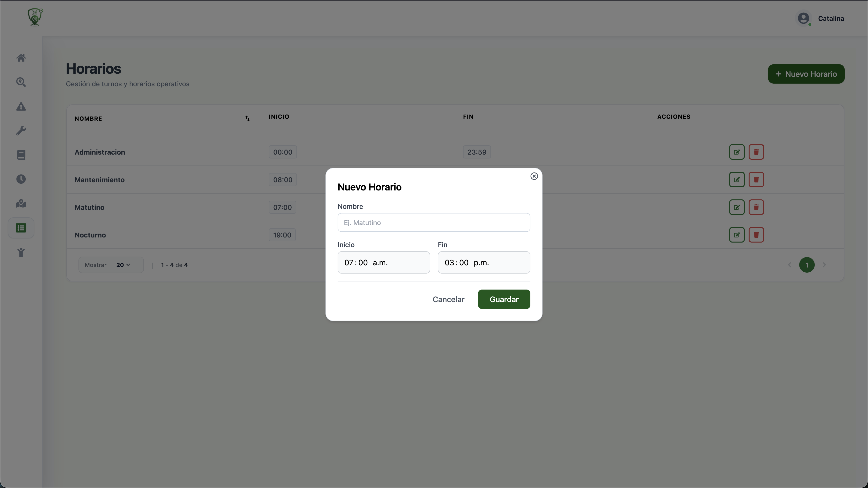Open the book icon in sidebar
The height and width of the screenshot is (488, 868).
click(21, 155)
